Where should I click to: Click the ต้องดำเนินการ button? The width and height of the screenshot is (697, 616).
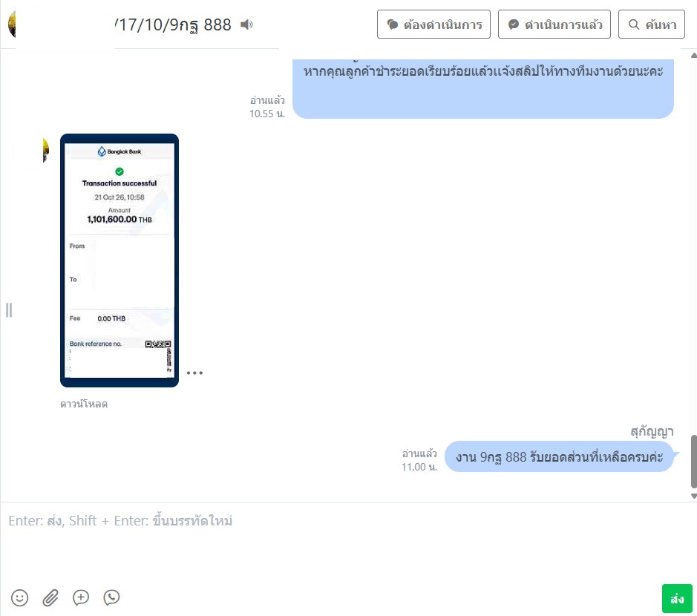tap(433, 24)
